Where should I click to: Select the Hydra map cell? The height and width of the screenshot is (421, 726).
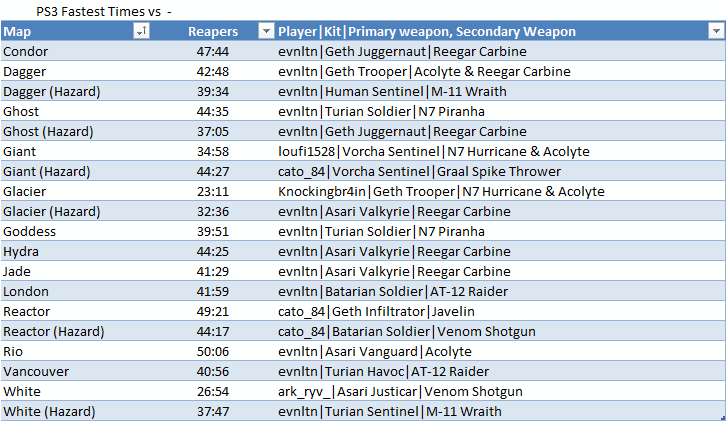[x=76, y=251]
